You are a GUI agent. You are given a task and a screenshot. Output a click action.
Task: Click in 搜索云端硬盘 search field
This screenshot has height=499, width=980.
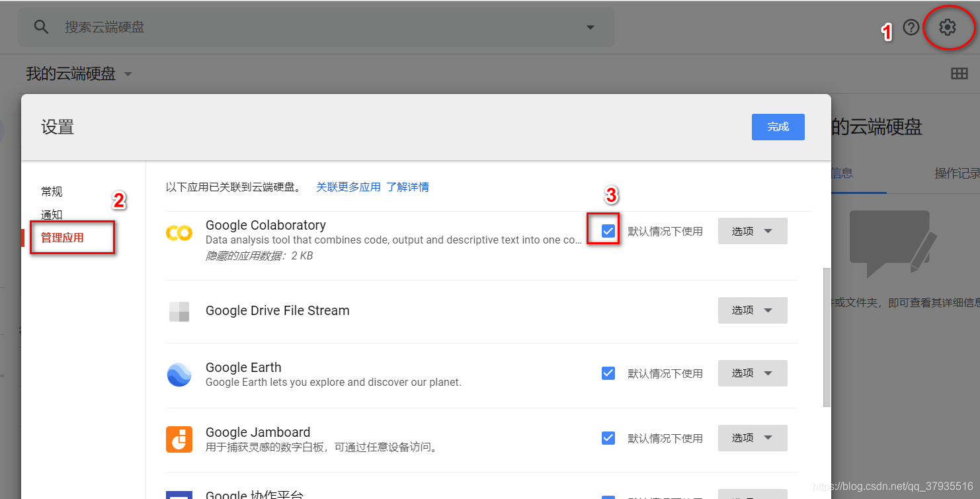316,27
